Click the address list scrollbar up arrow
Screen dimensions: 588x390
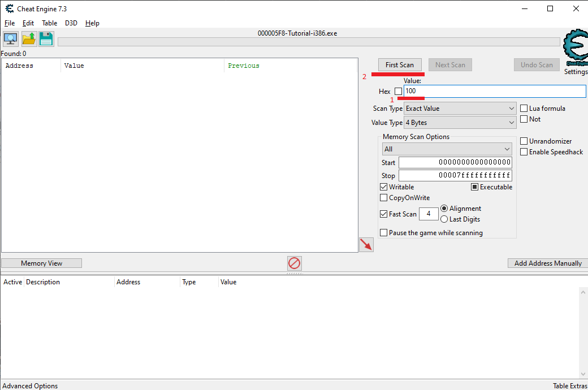coord(583,292)
